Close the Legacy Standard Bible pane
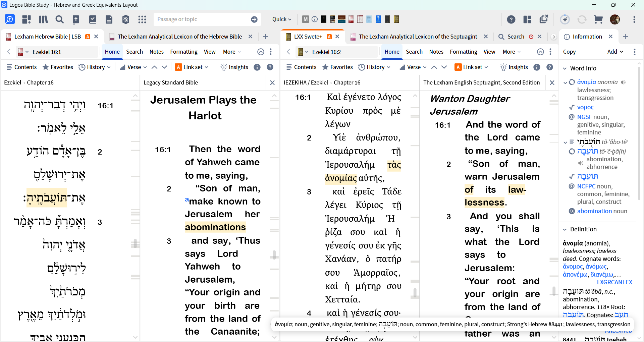The image size is (644, 342). pyautogui.click(x=272, y=82)
